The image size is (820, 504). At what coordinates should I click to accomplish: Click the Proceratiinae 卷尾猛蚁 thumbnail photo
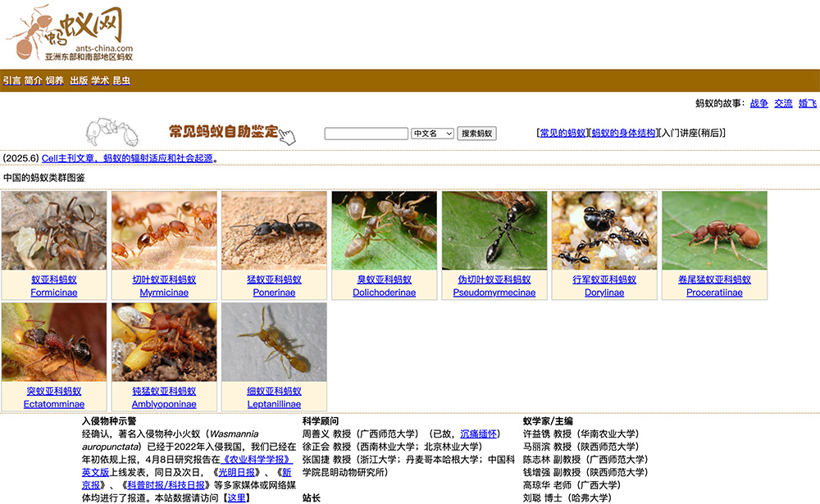click(714, 229)
